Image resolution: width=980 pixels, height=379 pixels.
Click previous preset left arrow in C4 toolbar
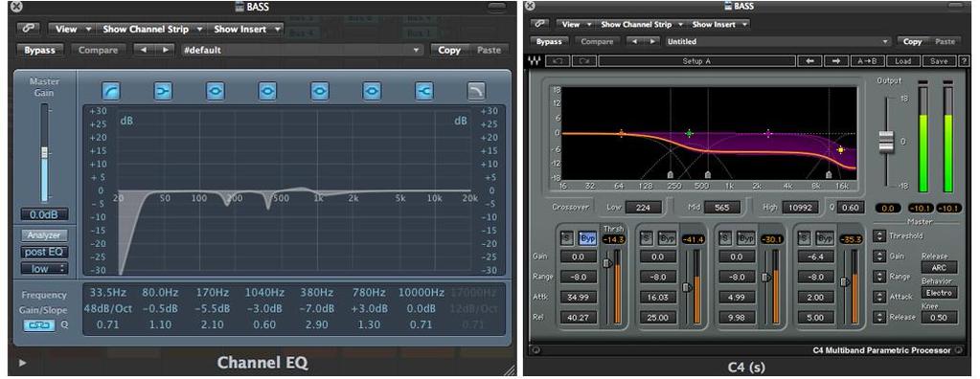[x=810, y=61]
